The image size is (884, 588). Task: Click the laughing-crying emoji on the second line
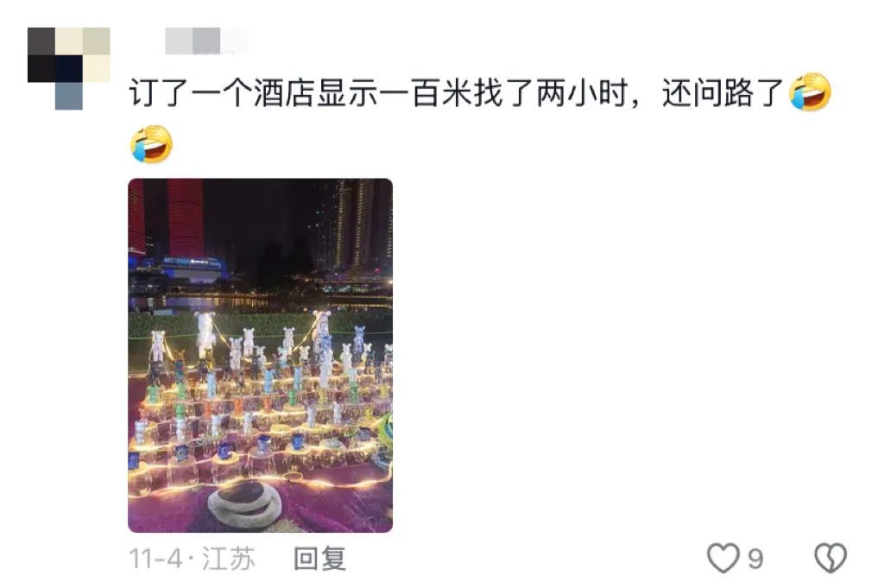pyautogui.click(x=151, y=144)
